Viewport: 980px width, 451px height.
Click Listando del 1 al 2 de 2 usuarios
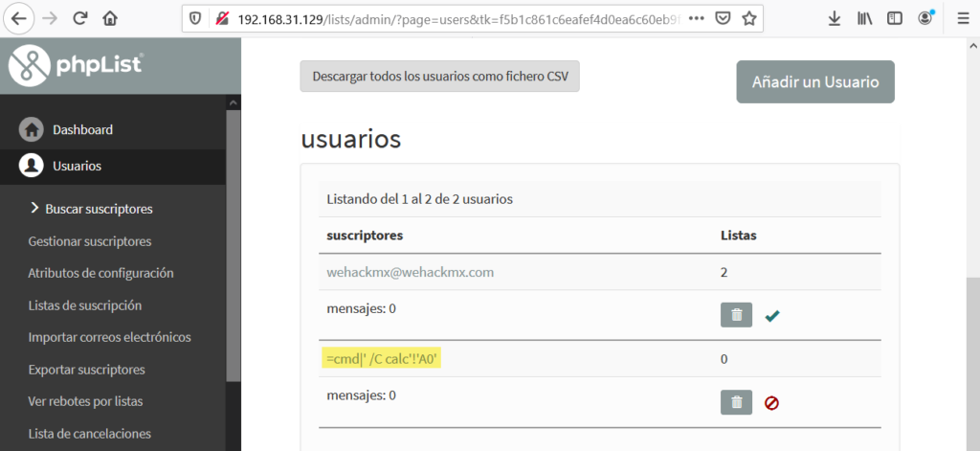coord(419,199)
